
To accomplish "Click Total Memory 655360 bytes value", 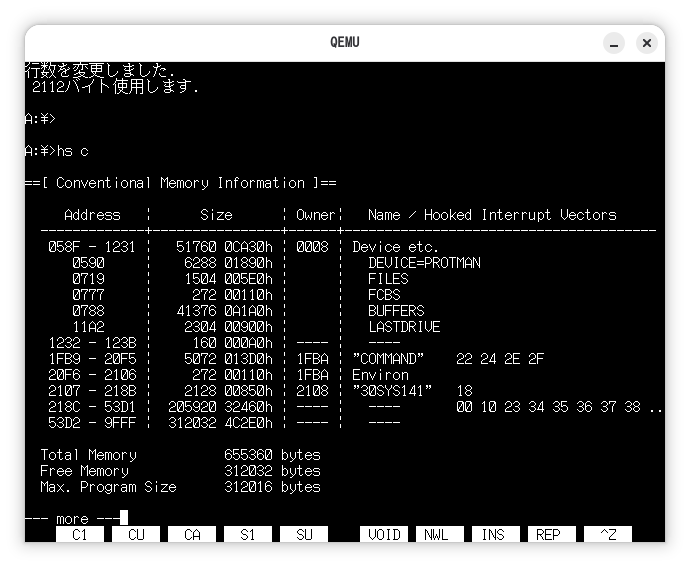I will point(272,455).
